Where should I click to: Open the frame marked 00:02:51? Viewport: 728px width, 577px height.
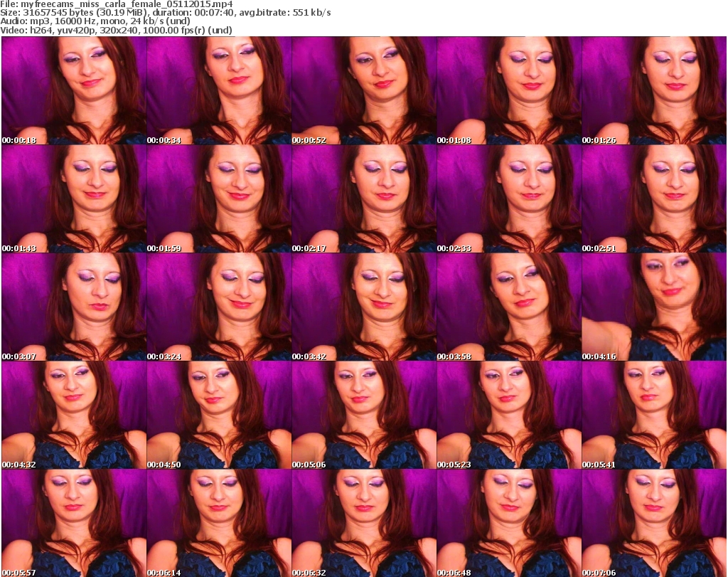tap(654, 198)
